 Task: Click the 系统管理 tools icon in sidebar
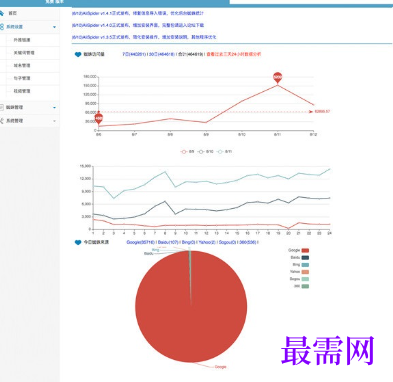pyautogui.click(x=2, y=121)
